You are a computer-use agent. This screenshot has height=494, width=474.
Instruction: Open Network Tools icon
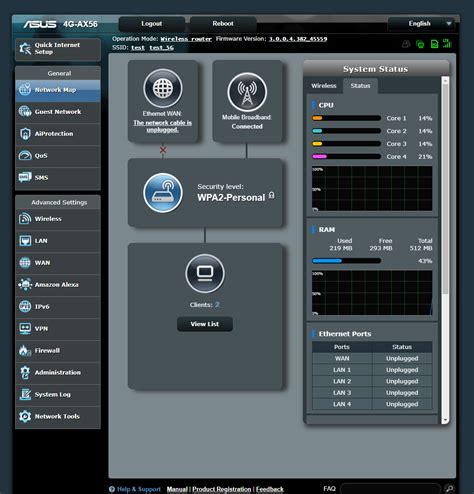[x=25, y=416]
